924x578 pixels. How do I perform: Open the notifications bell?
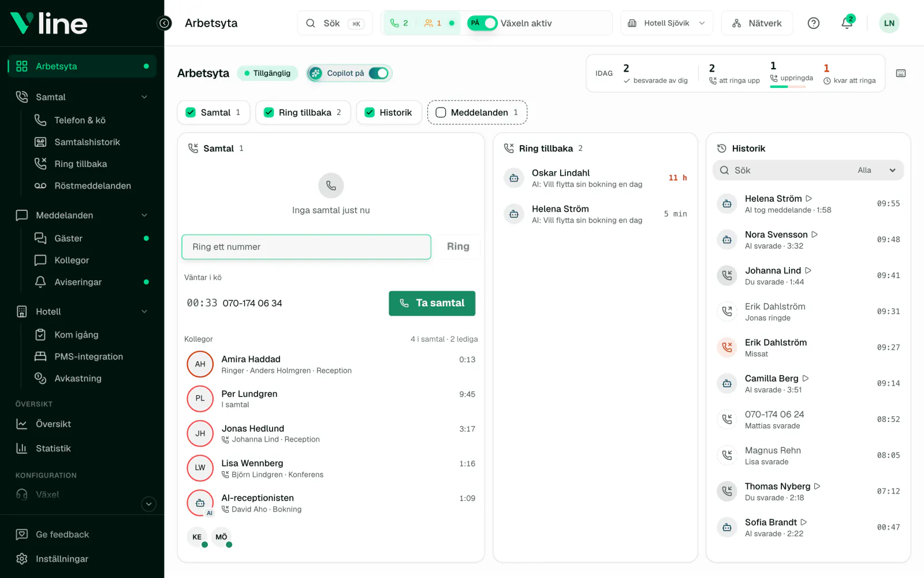[x=847, y=23]
